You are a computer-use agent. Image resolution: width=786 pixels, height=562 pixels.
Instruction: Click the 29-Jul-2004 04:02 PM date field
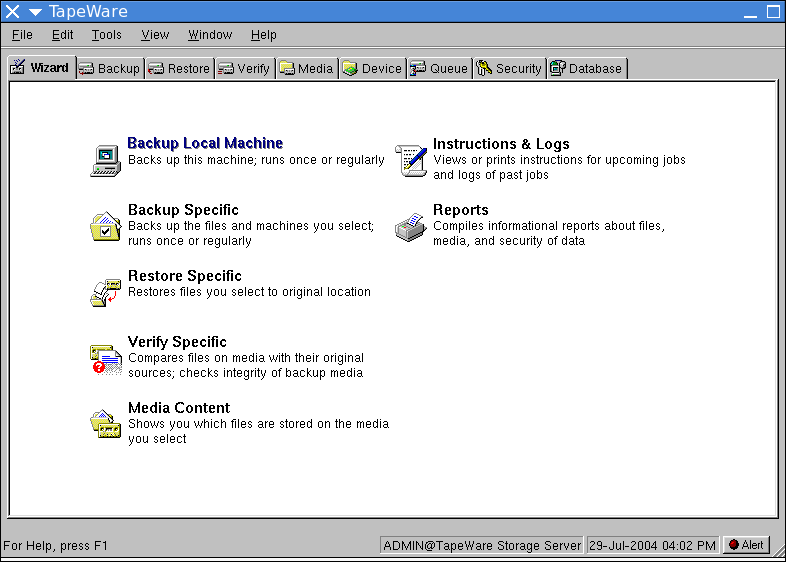click(653, 545)
